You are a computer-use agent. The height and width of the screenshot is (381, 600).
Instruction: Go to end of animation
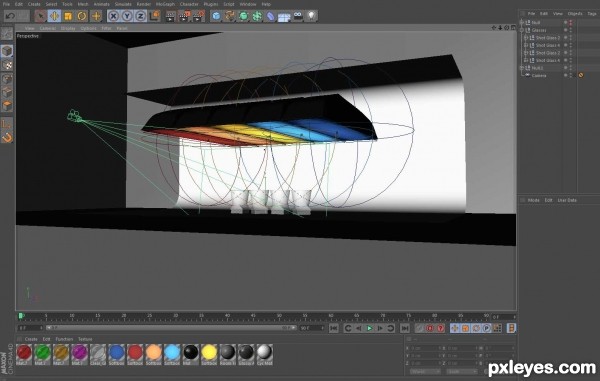tap(404, 328)
